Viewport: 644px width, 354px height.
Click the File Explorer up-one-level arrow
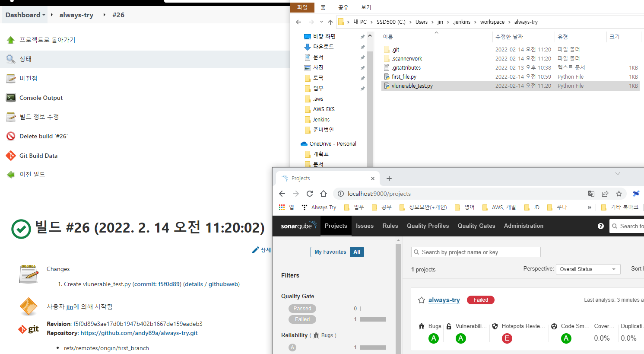coord(330,22)
